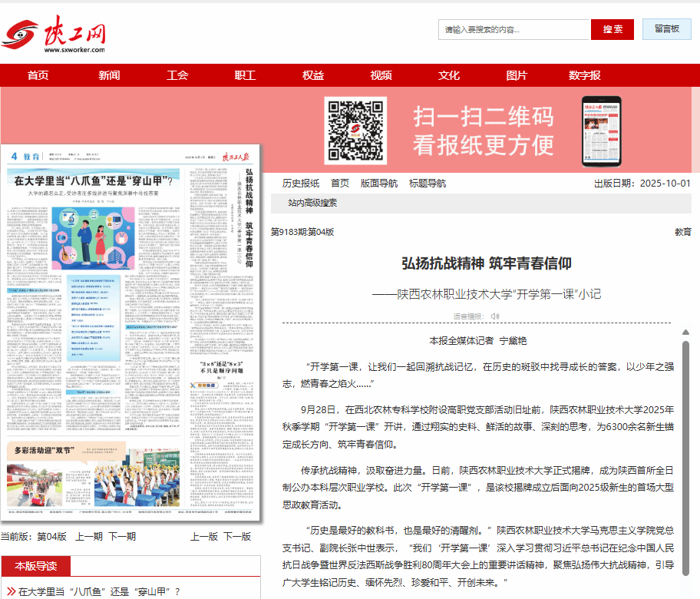Select the 视频 navigation item
Screen dimensions: 700x599
(x=381, y=75)
